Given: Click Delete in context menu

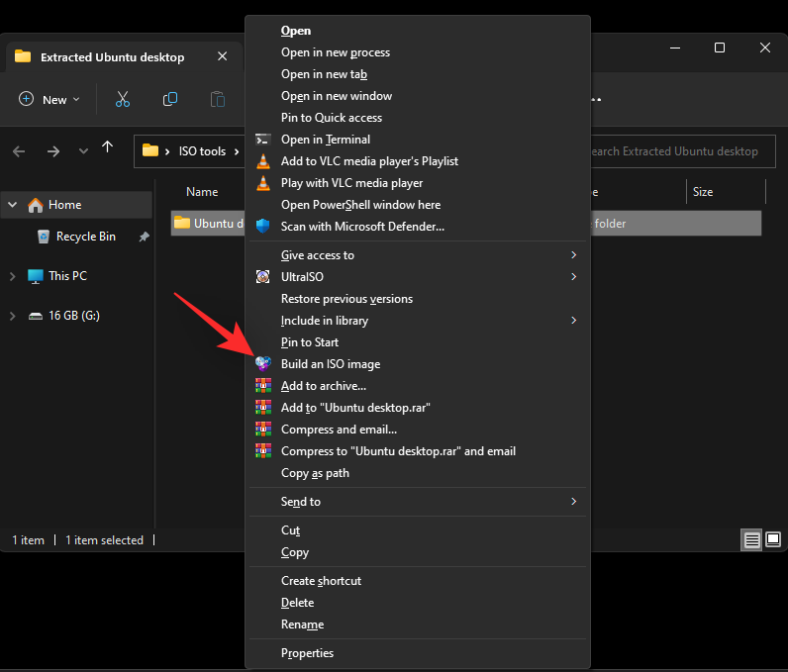Looking at the screenshot, I should point(418,603).
